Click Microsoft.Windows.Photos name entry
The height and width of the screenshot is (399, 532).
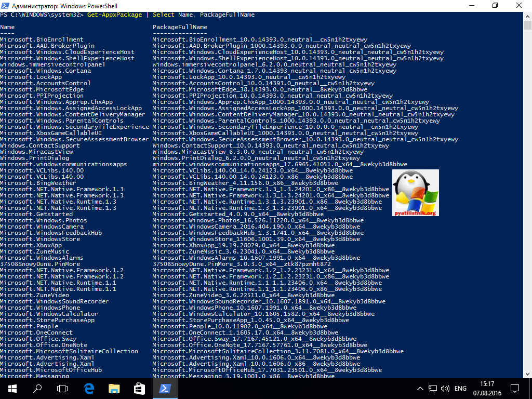pyautogui.click(x=44, y=220)
